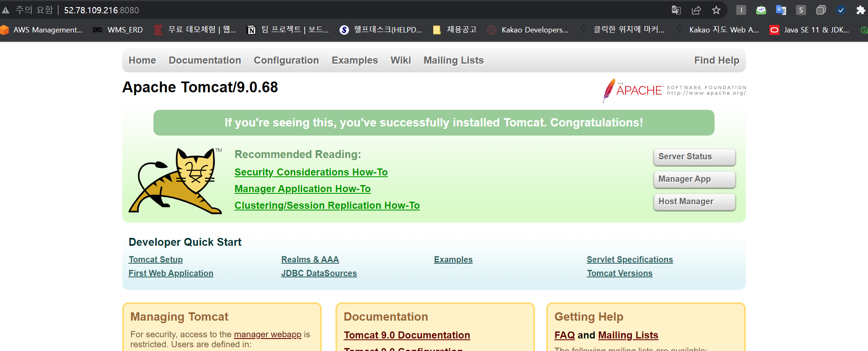Open the Realms & AAA link
The image size is (868, 351).
(x=310, y=260)
